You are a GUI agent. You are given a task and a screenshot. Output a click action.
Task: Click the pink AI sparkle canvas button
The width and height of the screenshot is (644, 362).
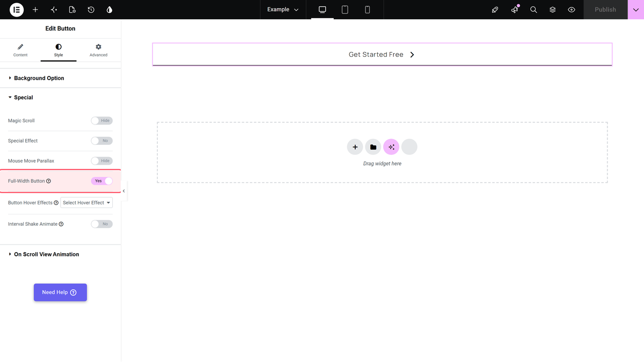391,147
